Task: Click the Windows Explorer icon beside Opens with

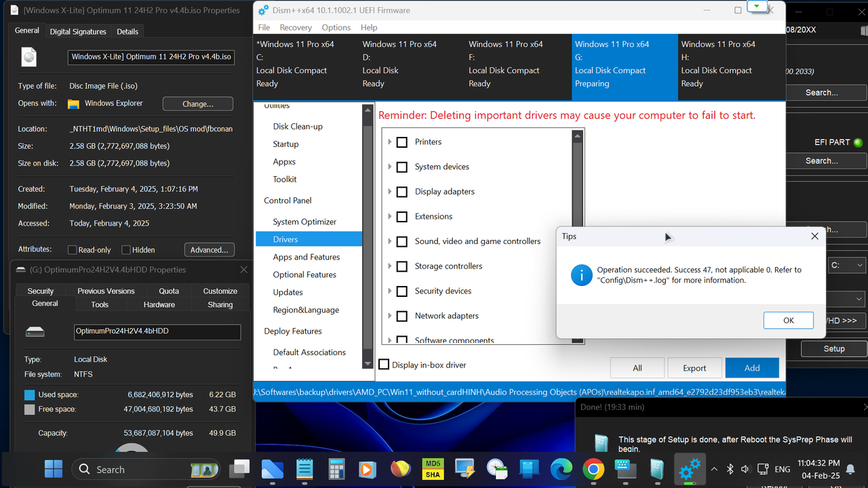Action: click(x=75, y=103)
